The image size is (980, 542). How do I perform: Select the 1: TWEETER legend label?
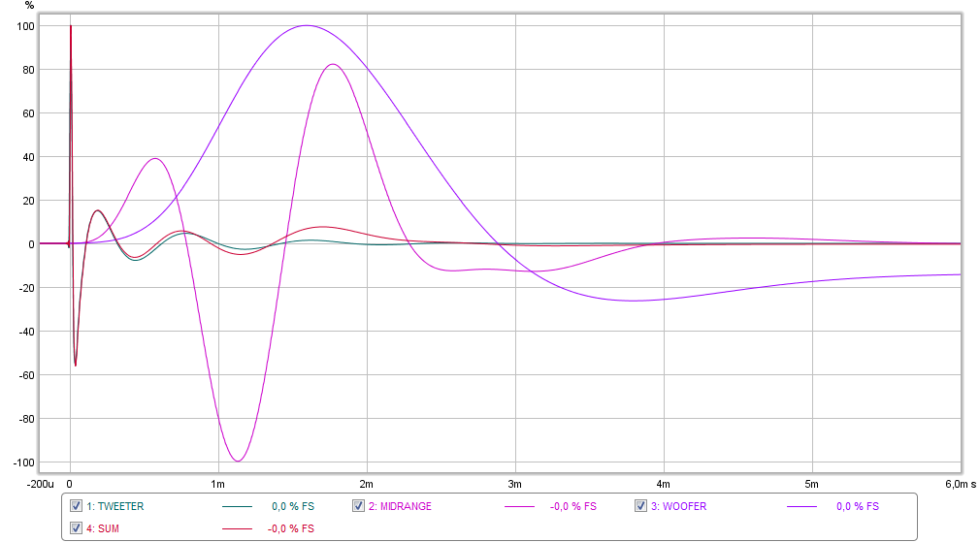[x=115, y=506]
